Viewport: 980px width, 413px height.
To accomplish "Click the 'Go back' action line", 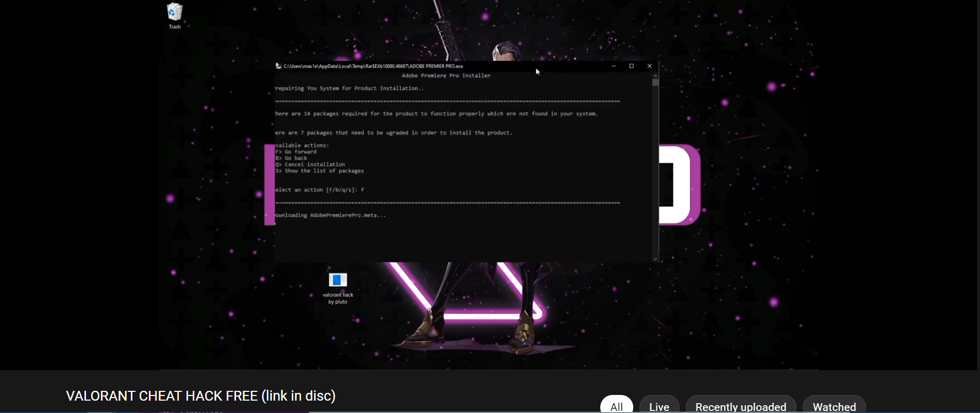I will pyautogui.click(x=292, y=158).
